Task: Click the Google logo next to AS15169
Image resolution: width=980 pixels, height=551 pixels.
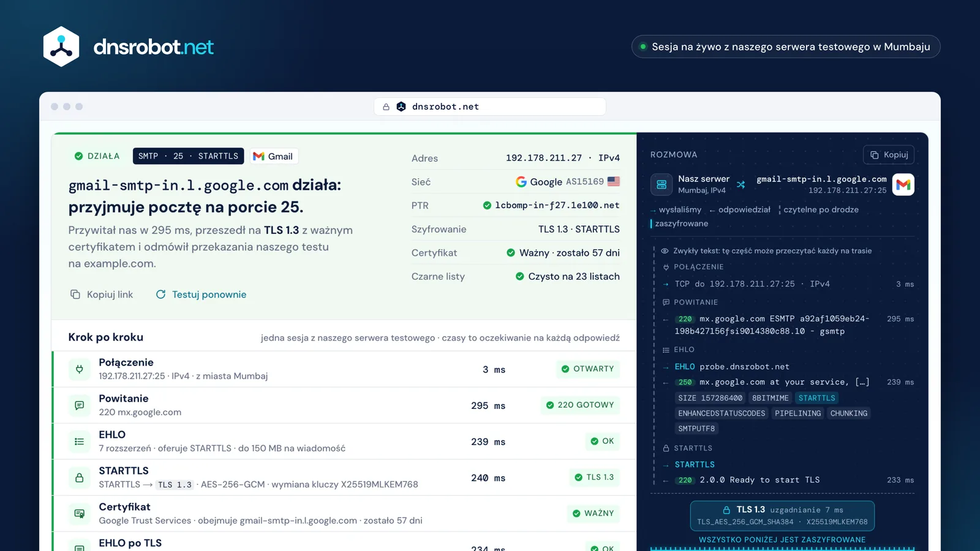Action: [x=521, y=182]
